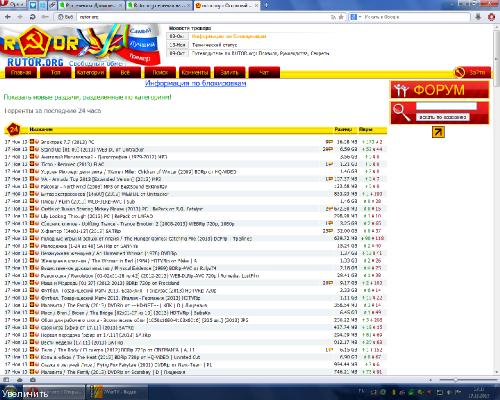This screenshot has width=500, height=400.
Task: Focus the address bar showing rutor.org
Action: [x=203, y=17]
